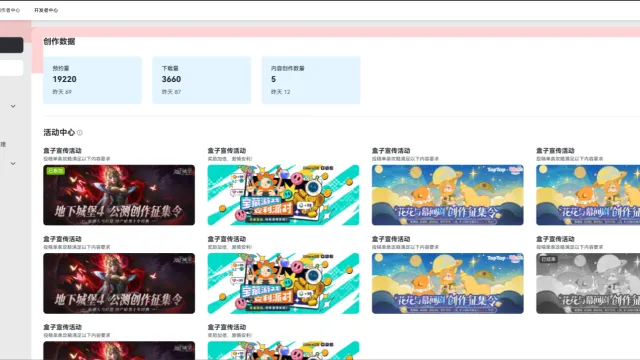Click TapTap logo on first-row 花花与幕间剧 banner
Viewport: 640px width, 360px height.
click(x=496, y=169)
